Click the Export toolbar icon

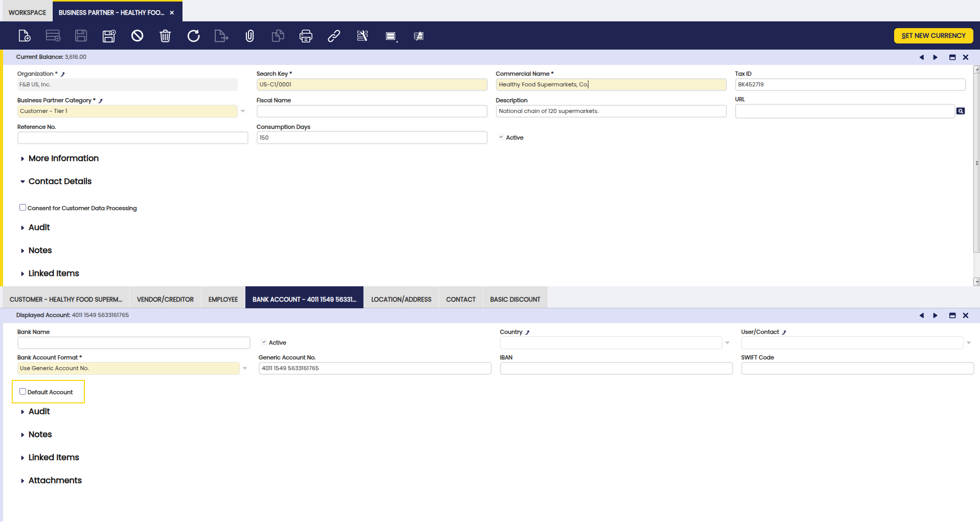221,36
